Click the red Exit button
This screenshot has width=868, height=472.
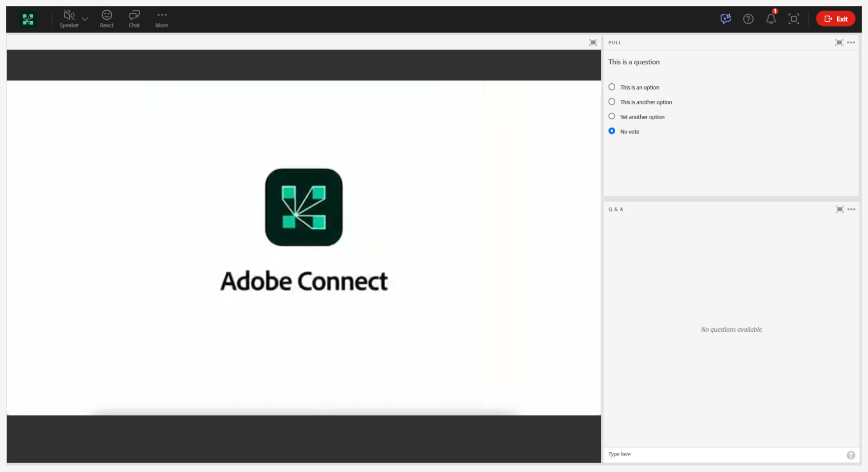pyautogui.click(x=835, y=19)
